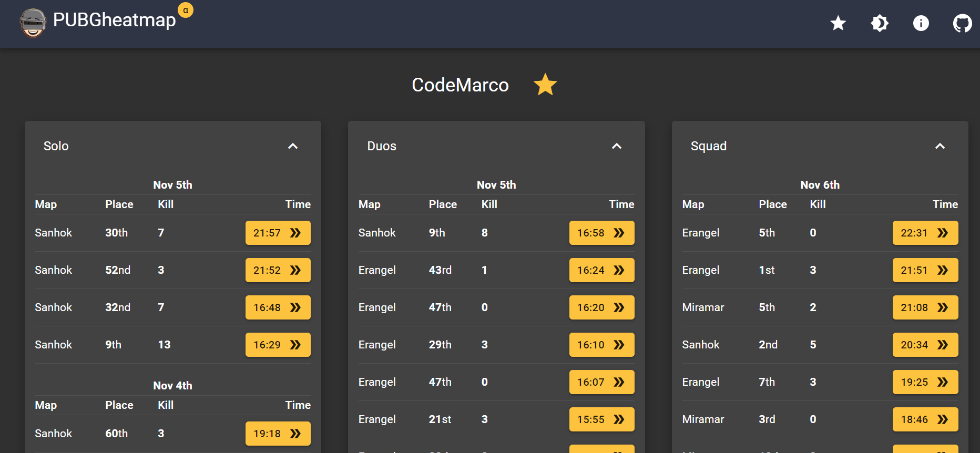
Task: Toggle favorite star next to CodeMarco
Action: tap(545, 85)
